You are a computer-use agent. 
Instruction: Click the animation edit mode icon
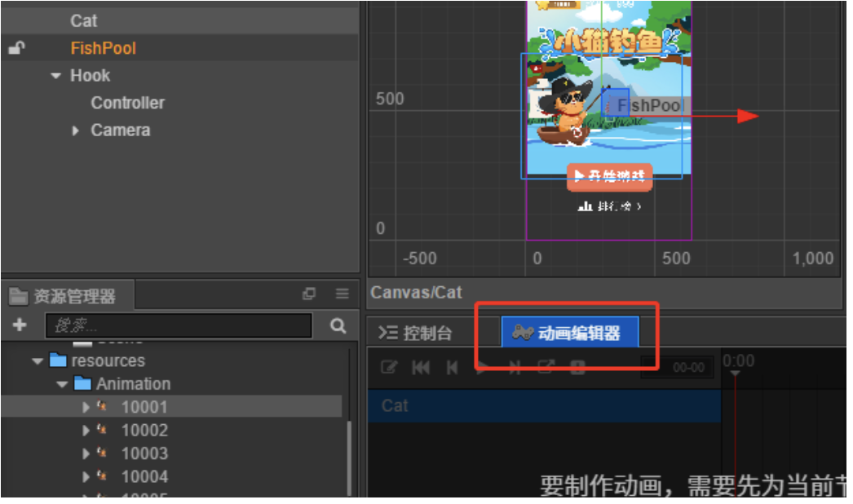[x=389, y=368]
